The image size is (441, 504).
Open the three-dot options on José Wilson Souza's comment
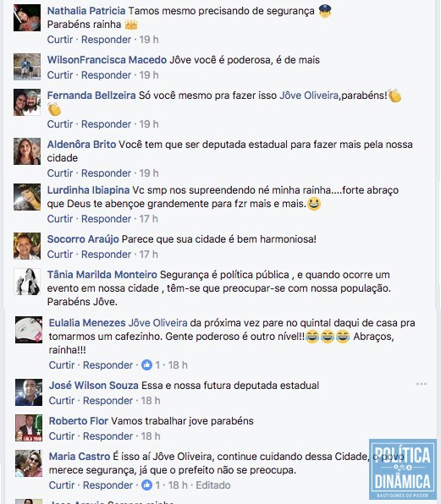click(422, 384)
